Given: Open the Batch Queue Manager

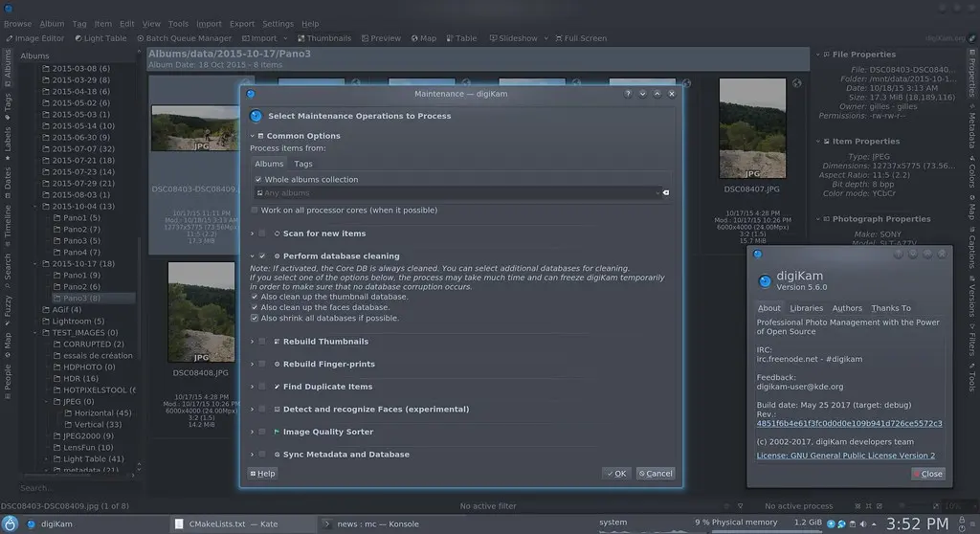Looking at the screenshot, I should (x=184, y=38).
